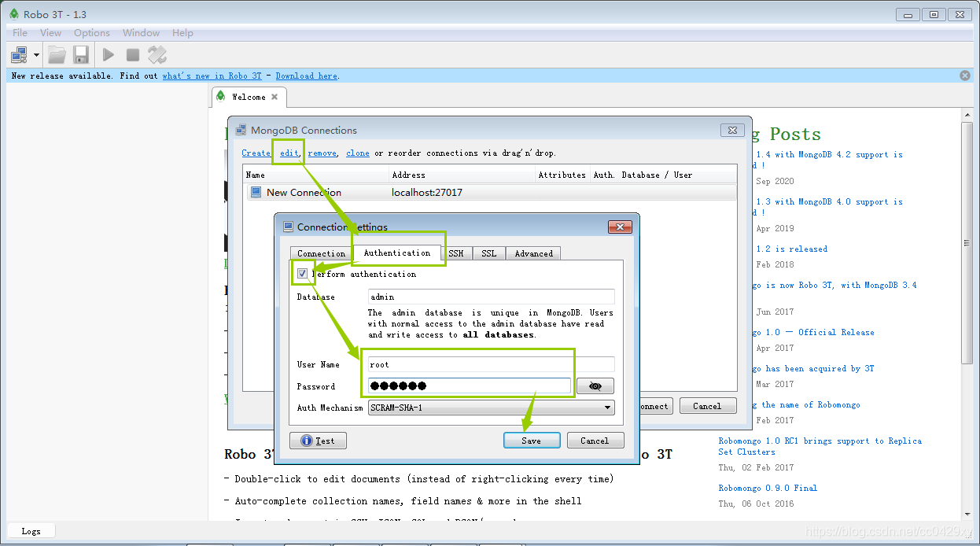The height and width of the screenshot is (546, 980).
Task: Open the Help menu
Action: (x=182, y=33)
